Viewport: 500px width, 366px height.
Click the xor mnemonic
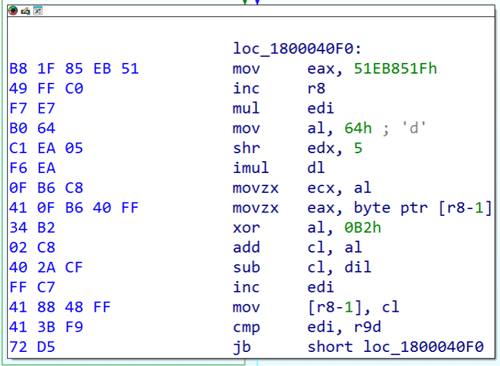[x=246, y=228]
